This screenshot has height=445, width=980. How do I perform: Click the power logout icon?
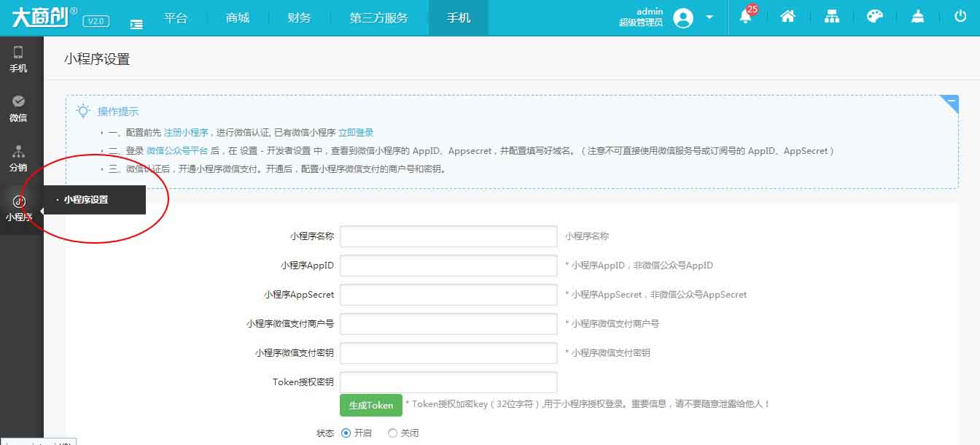point(960,18)
